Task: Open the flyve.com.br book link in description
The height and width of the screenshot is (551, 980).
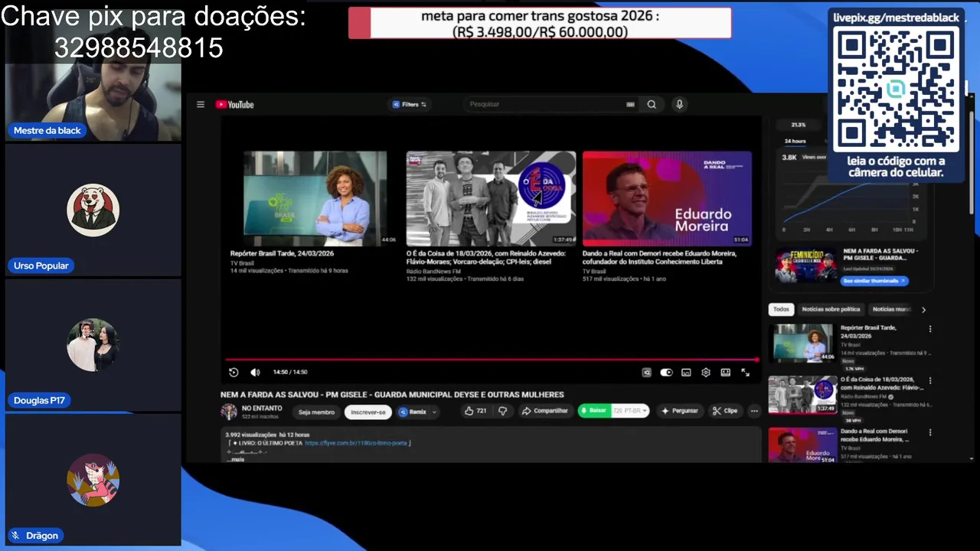Action: pyautogui.click(x=356, y=443)
